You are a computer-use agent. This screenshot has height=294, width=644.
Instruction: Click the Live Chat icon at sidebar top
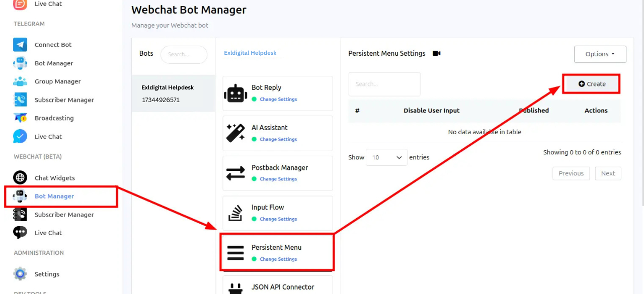coord(20,4)
